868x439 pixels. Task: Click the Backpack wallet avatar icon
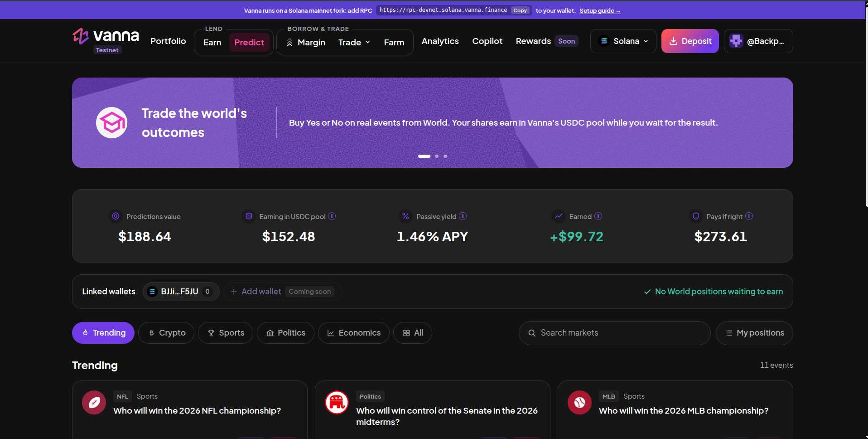(736, 41)
